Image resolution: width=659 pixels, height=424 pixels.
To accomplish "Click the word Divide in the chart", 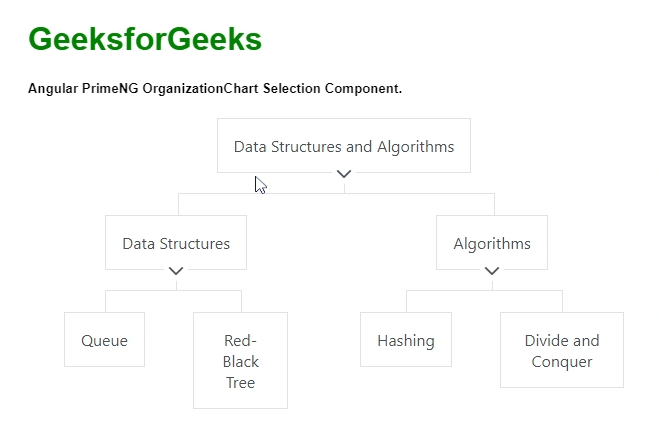I will [x=547, y=341].
